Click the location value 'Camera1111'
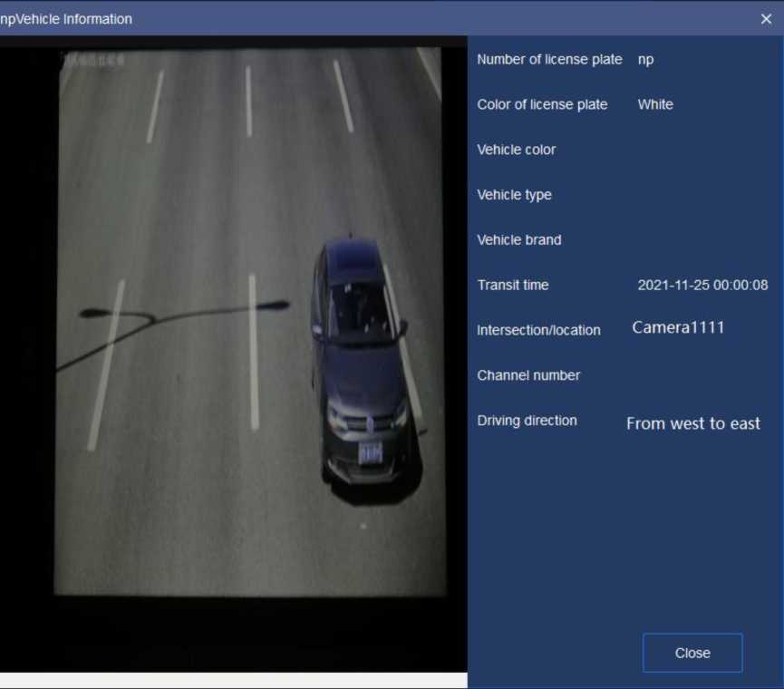 point(678,328)
